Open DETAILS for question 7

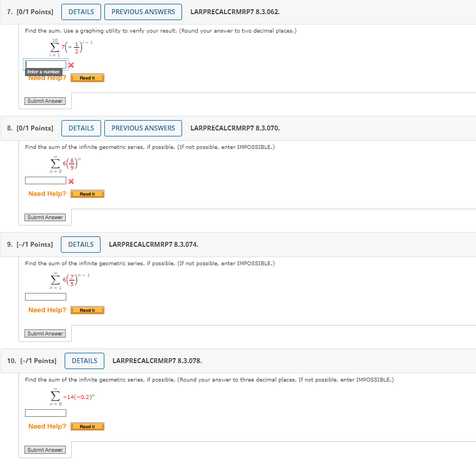[81, 11]
